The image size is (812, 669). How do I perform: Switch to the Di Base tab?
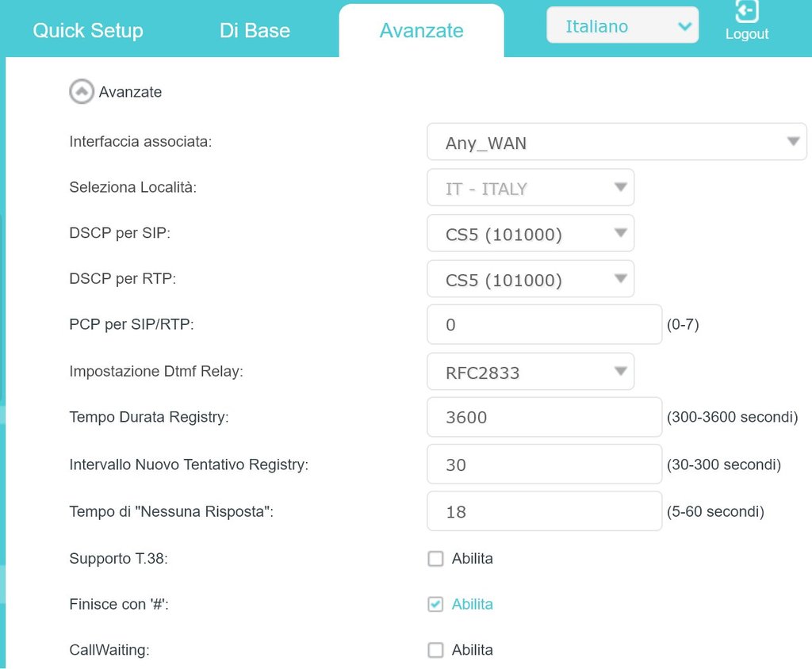click(x=255, y=31)
